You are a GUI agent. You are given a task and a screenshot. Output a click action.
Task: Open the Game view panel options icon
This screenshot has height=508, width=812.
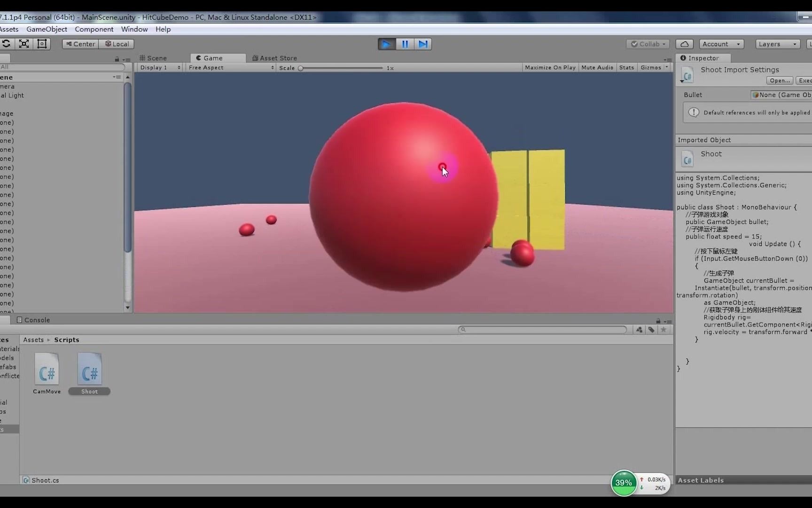pyautogui.click(x=667, y=59)
